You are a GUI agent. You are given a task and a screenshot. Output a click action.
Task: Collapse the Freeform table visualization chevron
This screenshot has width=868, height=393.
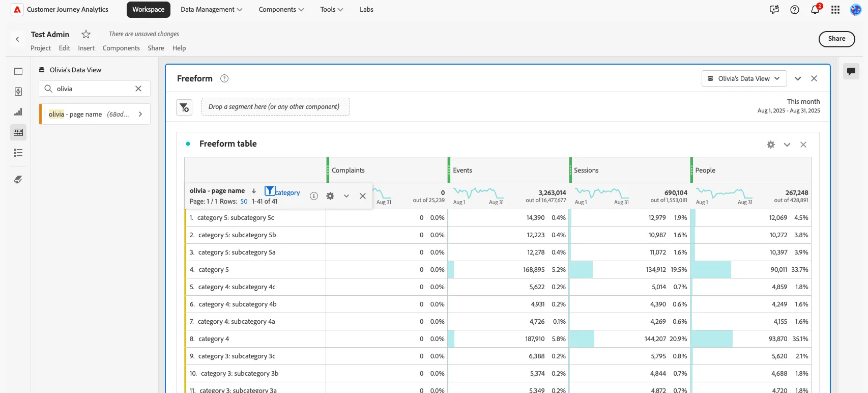[x=787, y=145]
